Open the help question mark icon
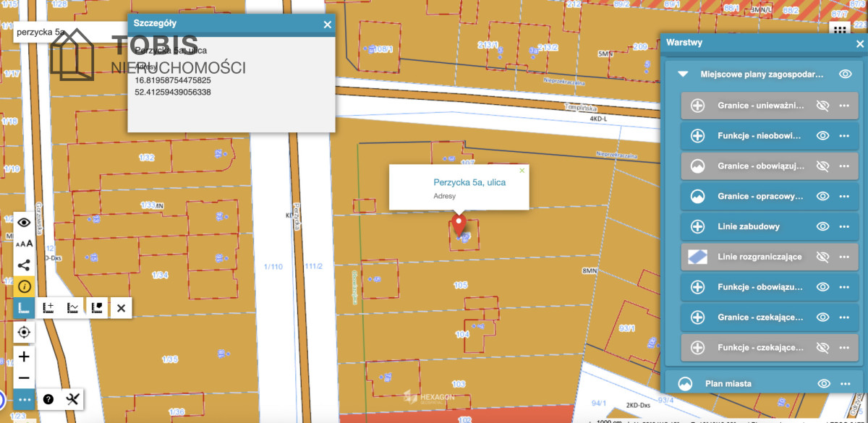The image size is (868, 423). pyautogui.click(x=48, y=398)
